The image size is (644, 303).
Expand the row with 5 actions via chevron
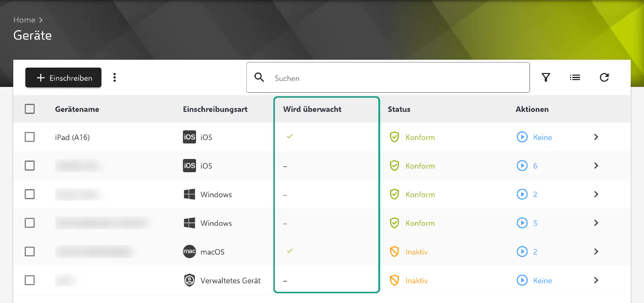click(596, 223)
